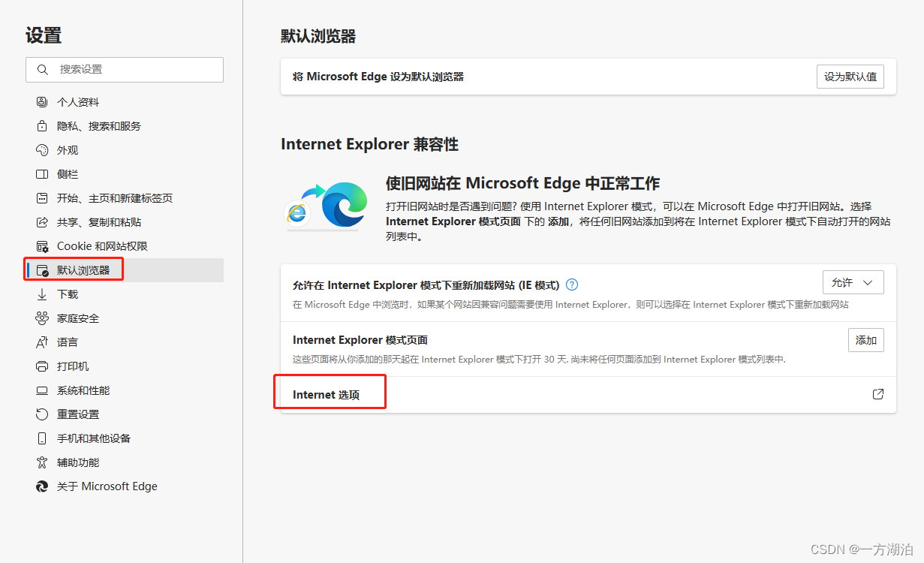This screenshot has width=924, height=563.
Task: Click the 系统和性能 laptop icon
Action: [x=42, y=390]
